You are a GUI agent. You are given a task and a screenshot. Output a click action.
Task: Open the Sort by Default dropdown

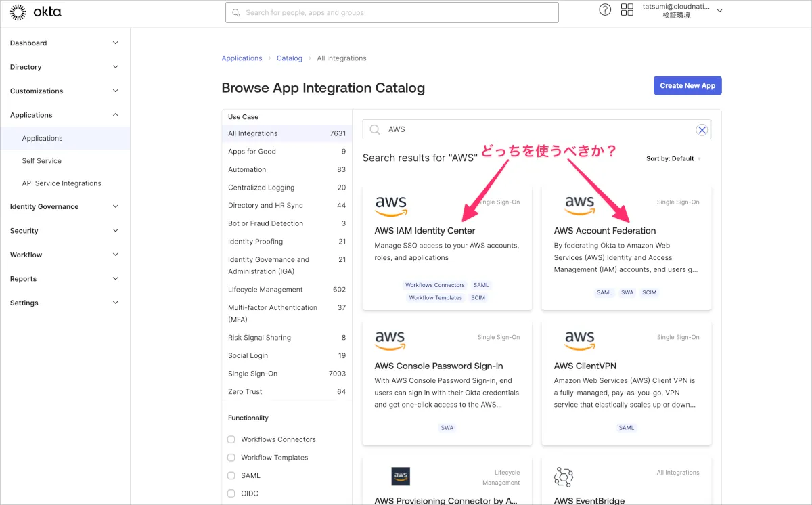pos(673,159)
